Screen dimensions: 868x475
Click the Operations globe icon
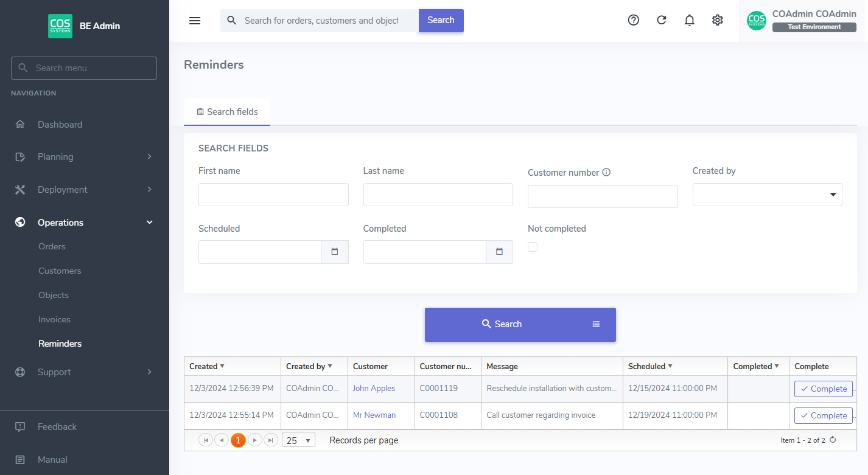[x=20, y=223]
